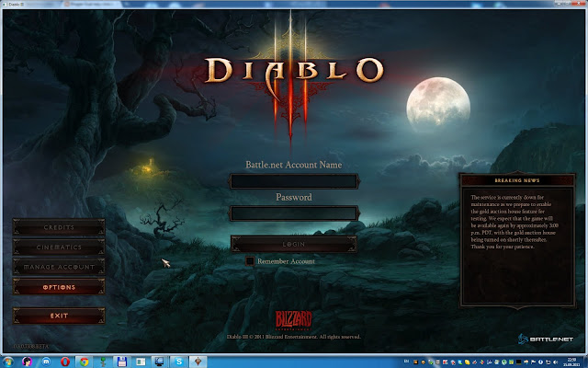Click the avatar girl taskbar icon
Screen dimensions: 588x368
(x=27, y=362)
